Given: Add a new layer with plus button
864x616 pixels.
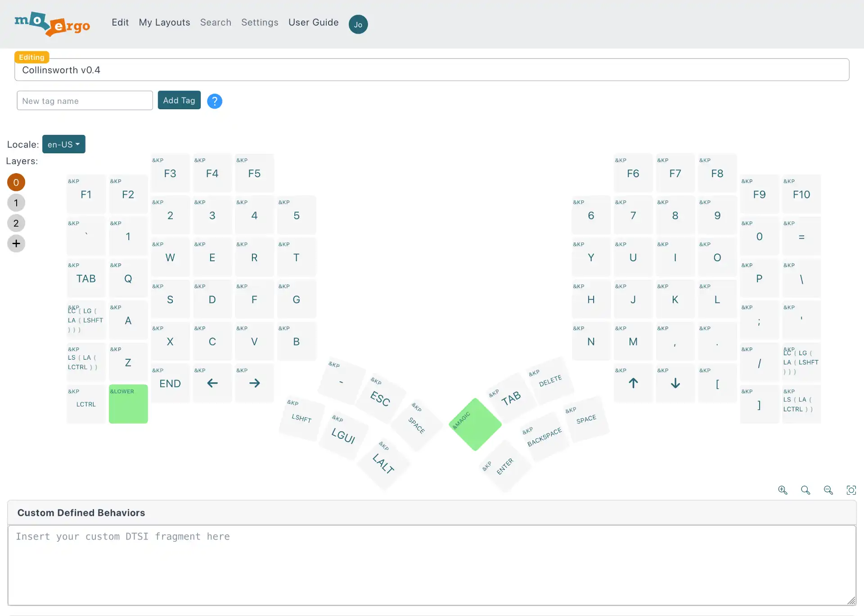Looking at the screenshot, I should coord(16,244).
